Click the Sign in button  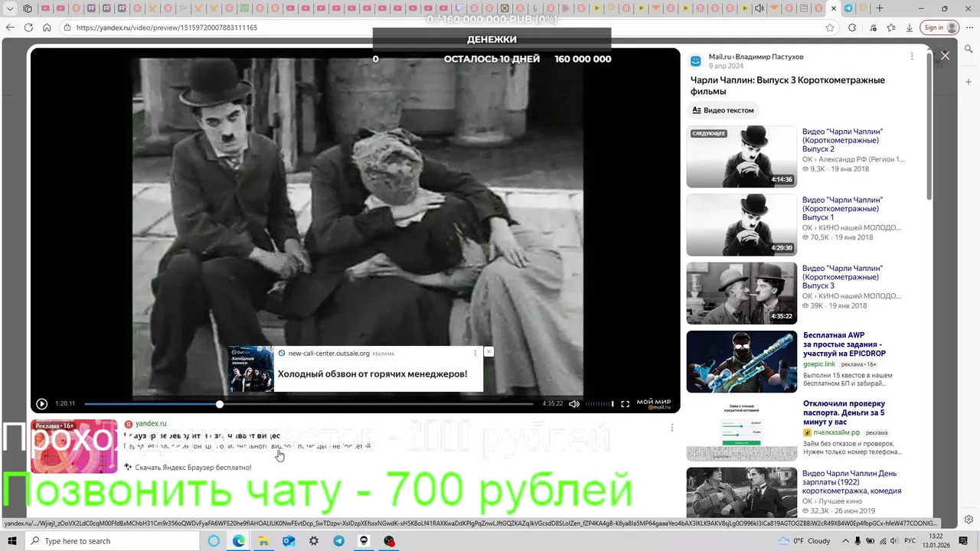coord(940,28)
